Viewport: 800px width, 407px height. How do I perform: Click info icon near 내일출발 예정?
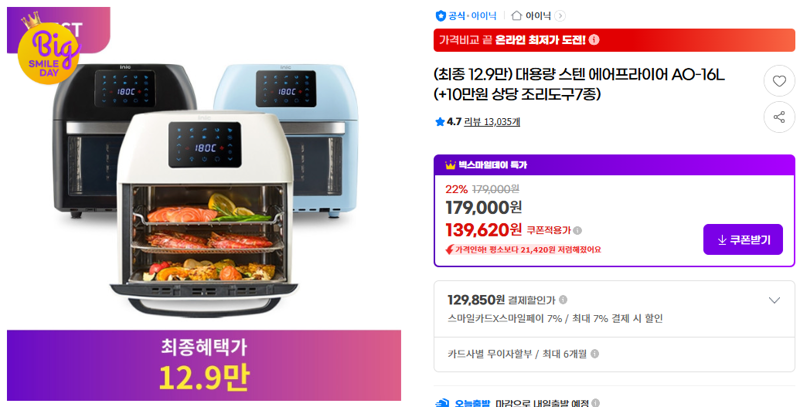click(595, 403)
